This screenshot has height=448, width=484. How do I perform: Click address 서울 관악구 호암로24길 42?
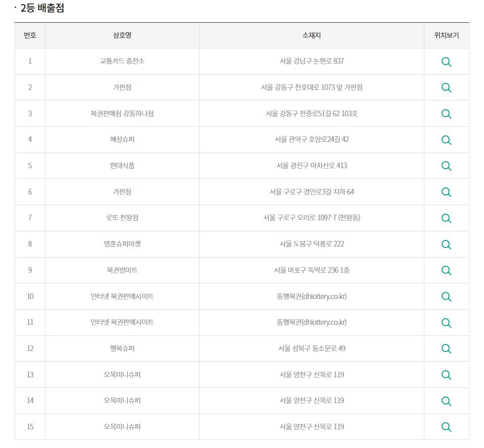point(311,139)
